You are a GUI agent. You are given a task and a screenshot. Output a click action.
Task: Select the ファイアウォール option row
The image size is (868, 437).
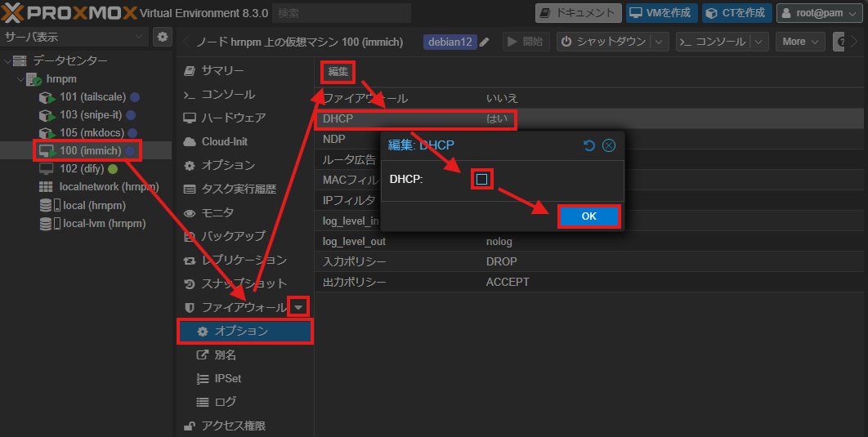[x=589, y=99]
